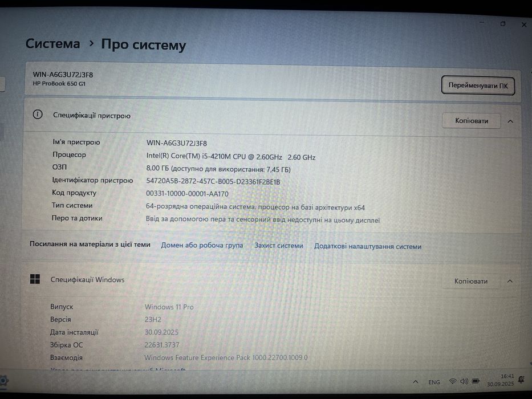The image size is (532, 399).
Task: Open clock and date 30.09.2025 flyout
Action: point(501,380)
